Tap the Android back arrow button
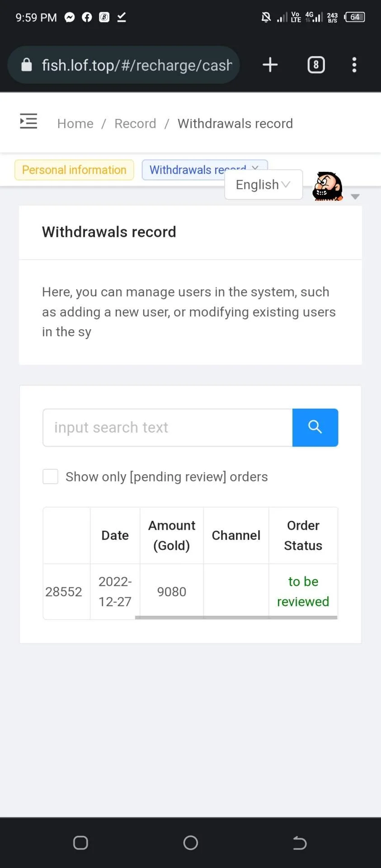381x868 pixels. coord(300,843)
